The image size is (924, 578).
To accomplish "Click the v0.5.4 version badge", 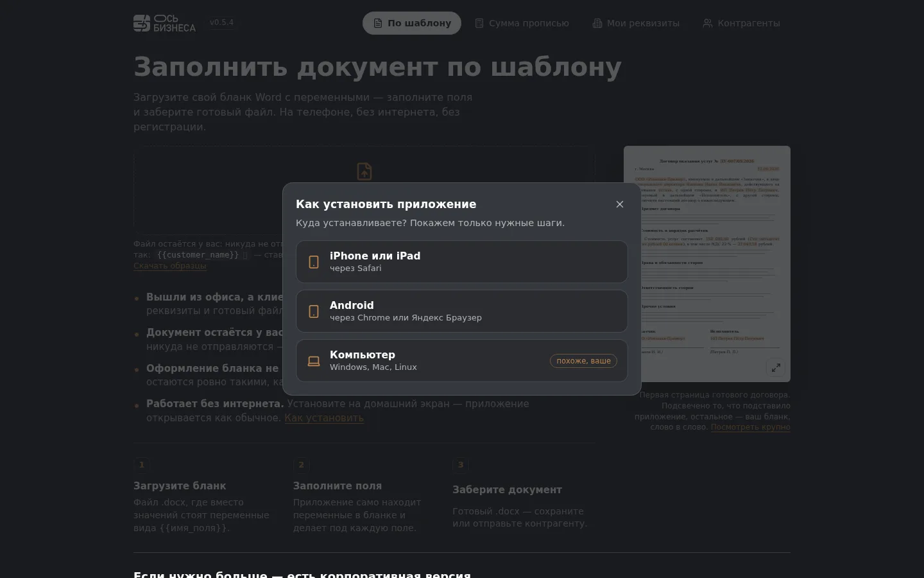I will click(x=221, y=22).
